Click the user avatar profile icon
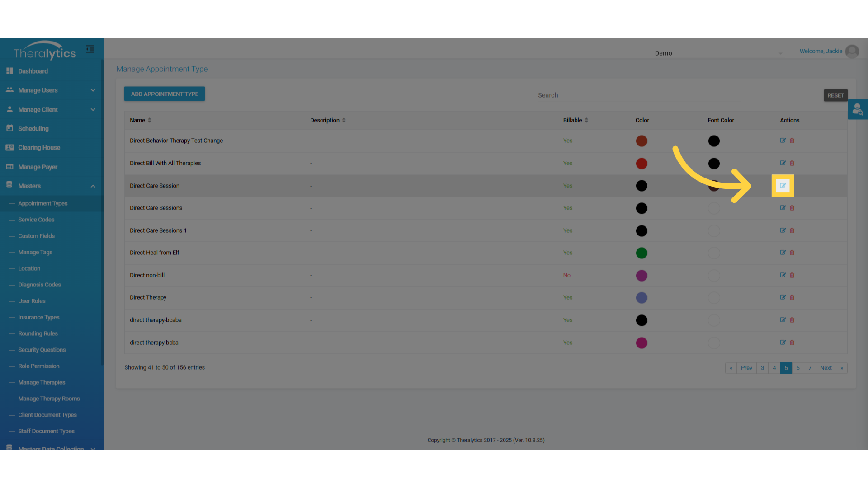The width and height of the screenshot is (868, 488). click(x=852, y=52)
